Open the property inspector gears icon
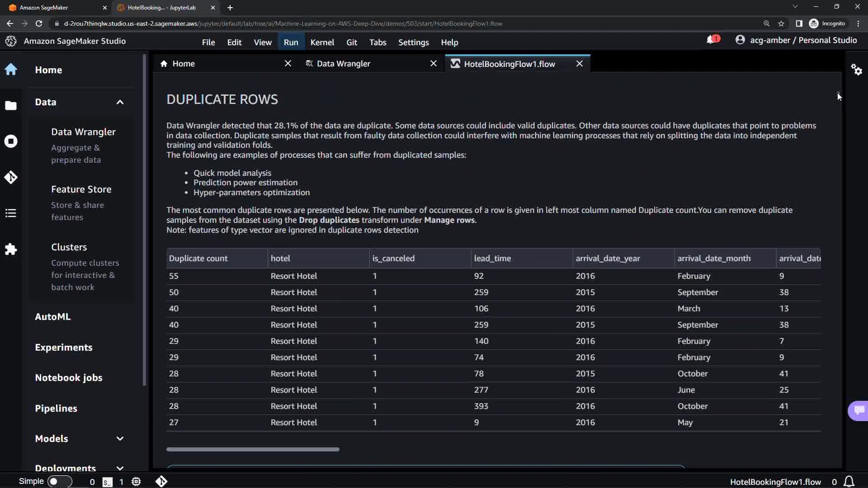 coord(856,70)
